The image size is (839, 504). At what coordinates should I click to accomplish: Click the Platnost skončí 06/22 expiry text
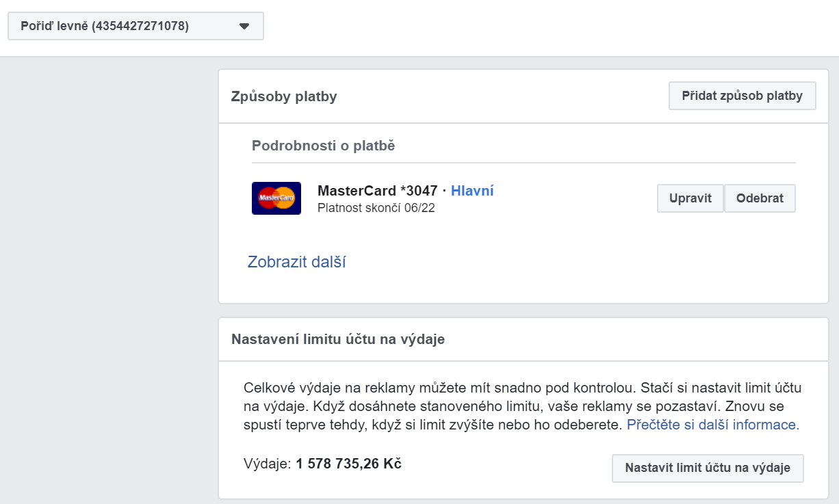[x=376, y=208]
